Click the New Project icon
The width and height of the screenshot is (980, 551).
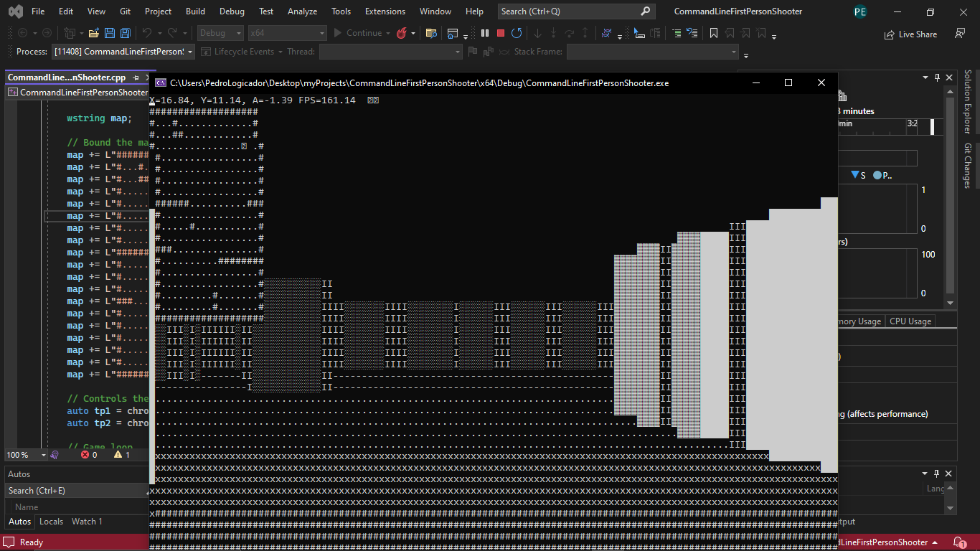tap(70, 33)
